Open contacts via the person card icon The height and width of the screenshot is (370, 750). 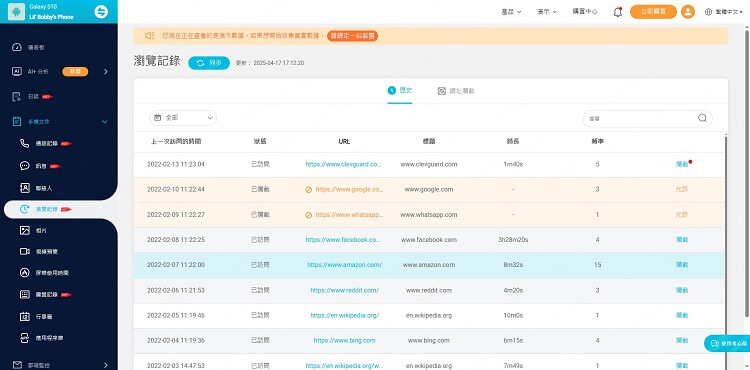(x=24, y=188)
